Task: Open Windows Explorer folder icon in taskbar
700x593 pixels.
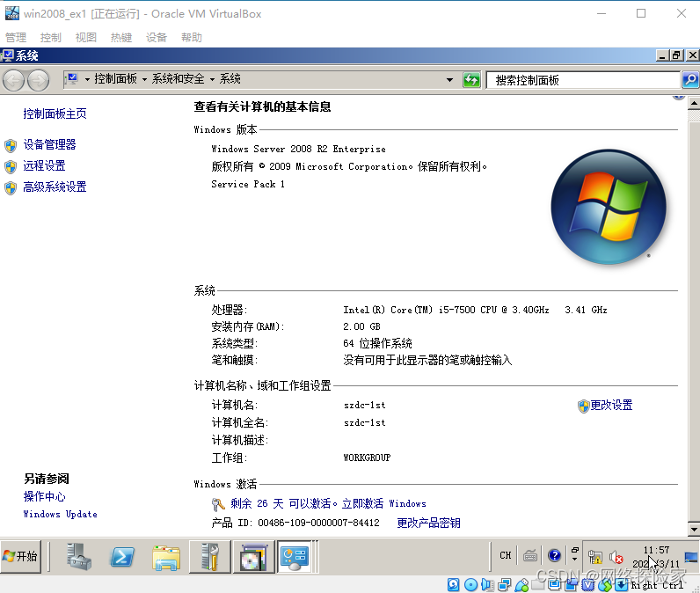Action: 166,558
